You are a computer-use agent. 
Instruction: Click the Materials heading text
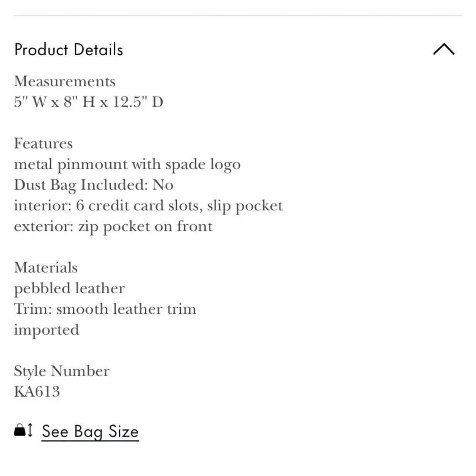point(46,268)
